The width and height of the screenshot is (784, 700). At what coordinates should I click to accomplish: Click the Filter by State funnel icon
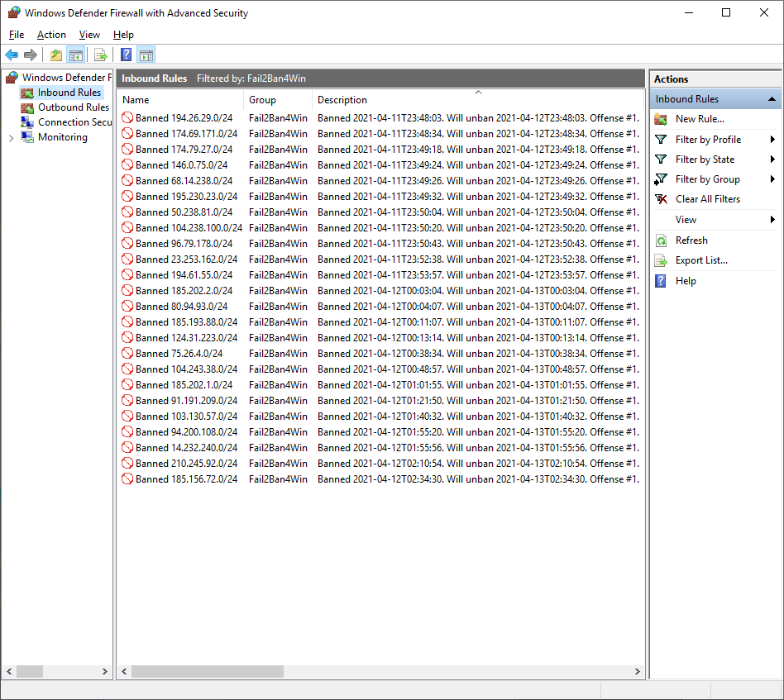click(x=661, y=160)
